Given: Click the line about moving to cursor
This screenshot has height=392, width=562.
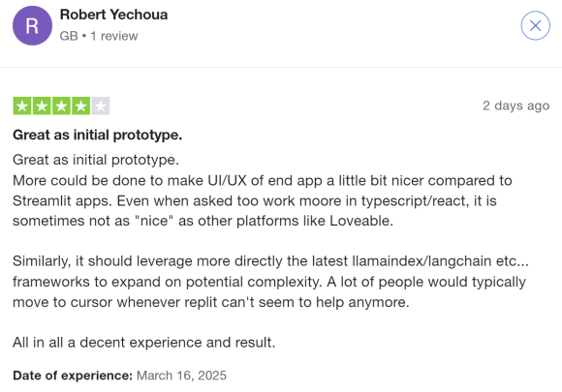Looking at the screenshot, I should pos(211,302).
